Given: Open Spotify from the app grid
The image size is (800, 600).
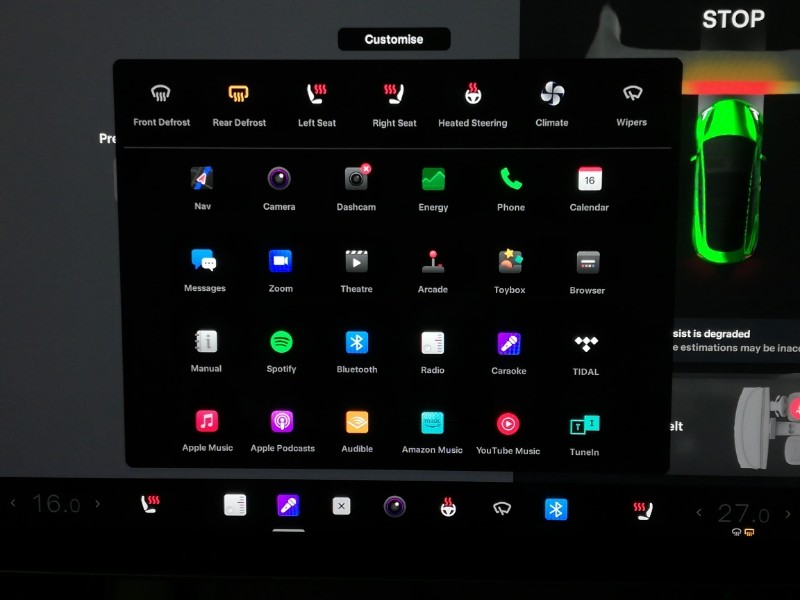Looking at the screenshot, I should pos(281,343).
